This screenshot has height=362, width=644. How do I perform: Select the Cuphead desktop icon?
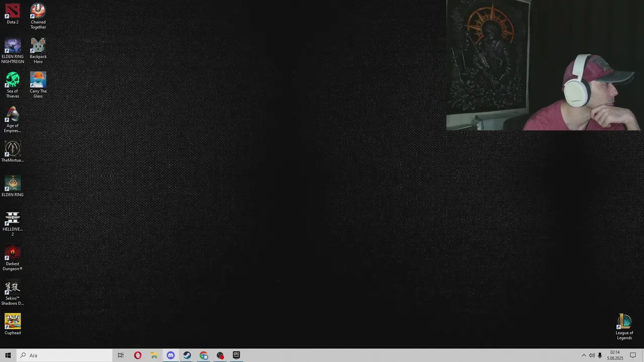tap(13, 324)
